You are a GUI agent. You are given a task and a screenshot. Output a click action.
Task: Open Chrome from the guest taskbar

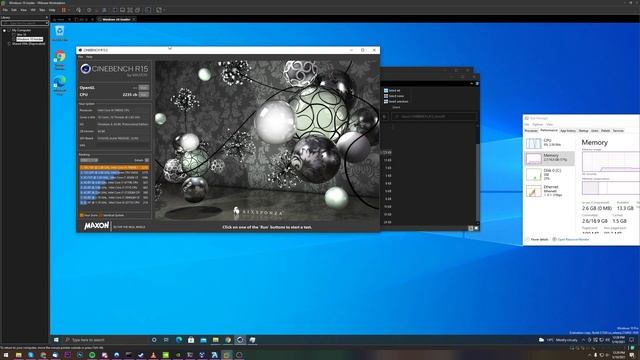point(228,340)
